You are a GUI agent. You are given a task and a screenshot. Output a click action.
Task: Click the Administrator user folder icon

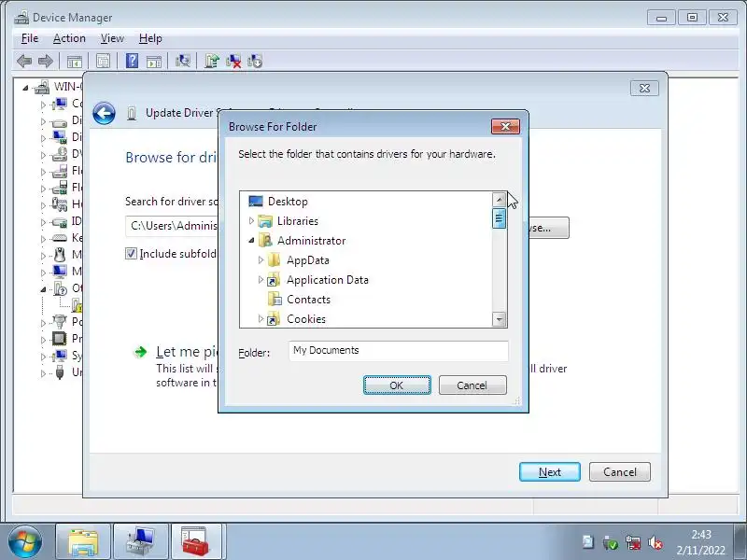(x=265, y=241)
